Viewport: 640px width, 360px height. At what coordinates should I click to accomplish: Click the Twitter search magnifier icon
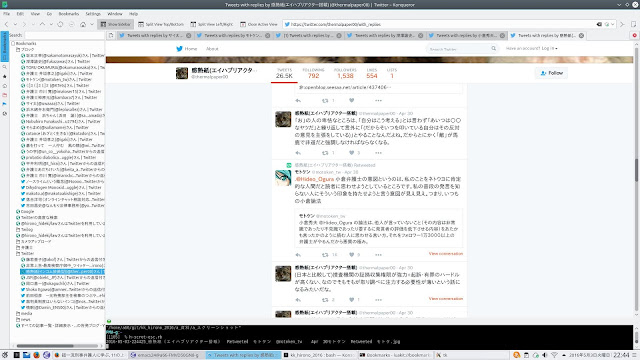point(493,49)
